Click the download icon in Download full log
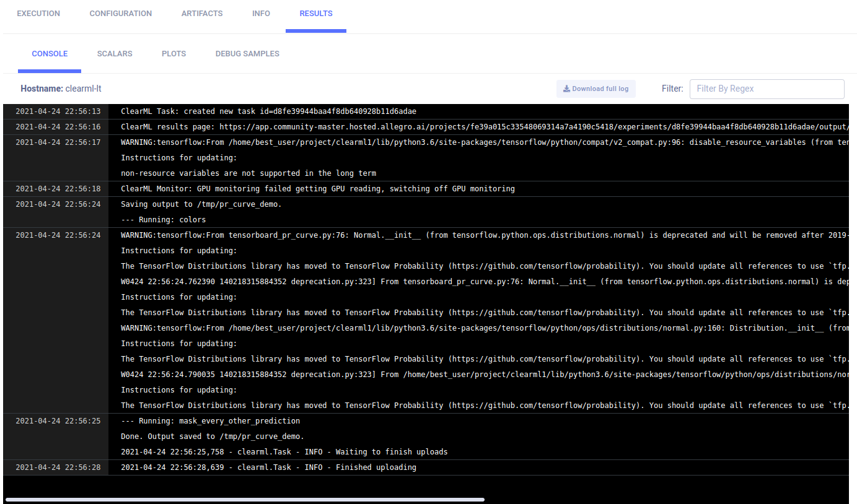The height and width of the screenshot is (504, 857). click(566, 89)
